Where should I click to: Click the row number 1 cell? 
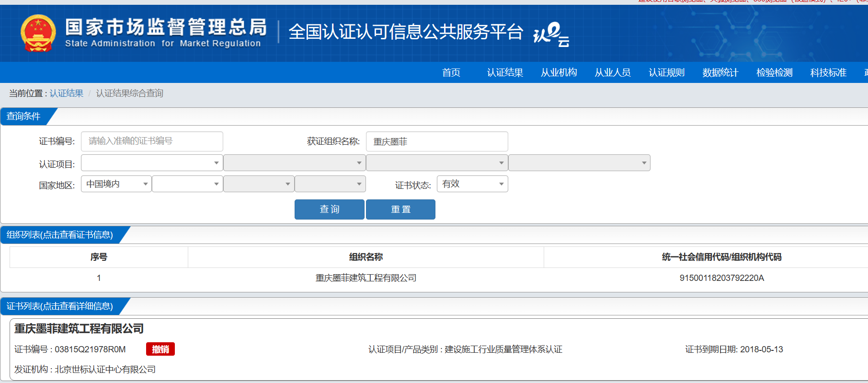(x=99, y=278)
